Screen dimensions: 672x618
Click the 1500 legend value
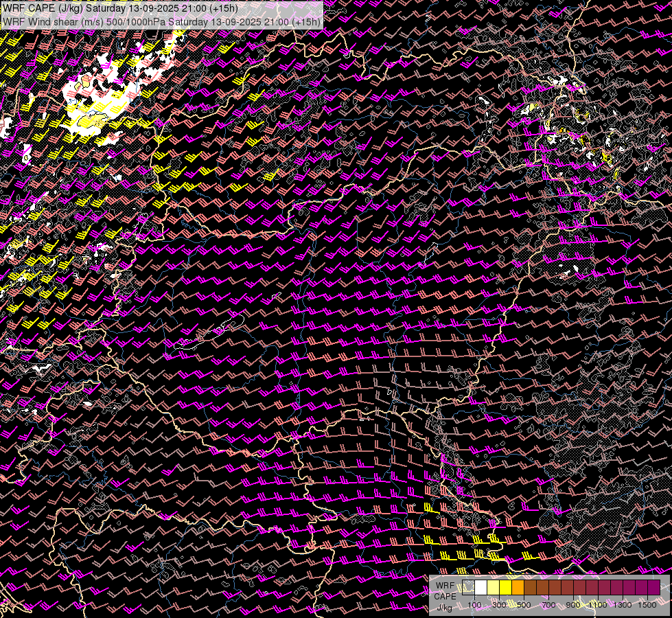tap(647, 605)
